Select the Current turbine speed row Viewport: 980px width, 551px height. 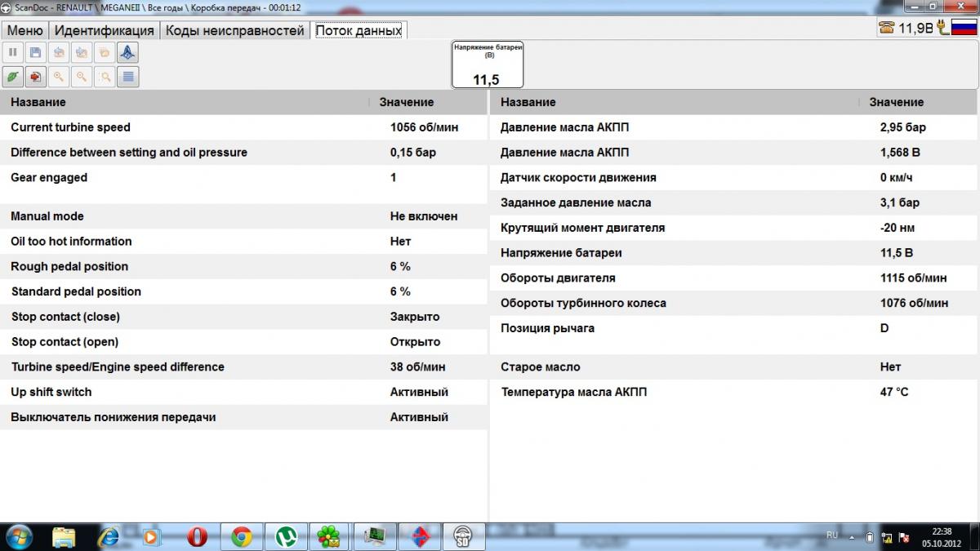[x=243, y=127]
